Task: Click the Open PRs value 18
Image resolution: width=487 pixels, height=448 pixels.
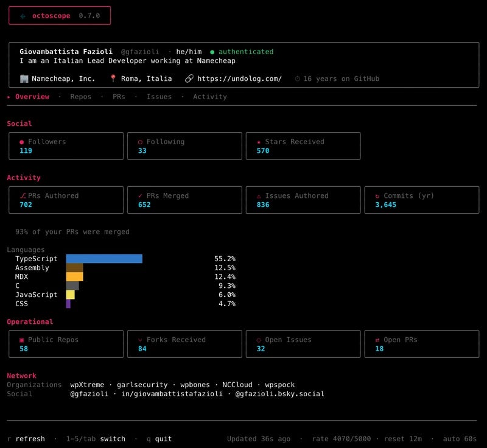Action: pos(379,349)
